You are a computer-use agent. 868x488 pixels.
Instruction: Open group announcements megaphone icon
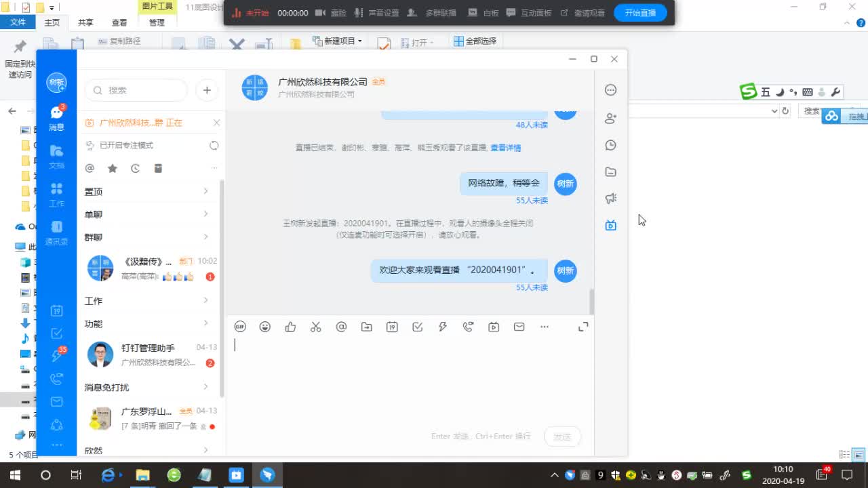click(x=610, y=199)
